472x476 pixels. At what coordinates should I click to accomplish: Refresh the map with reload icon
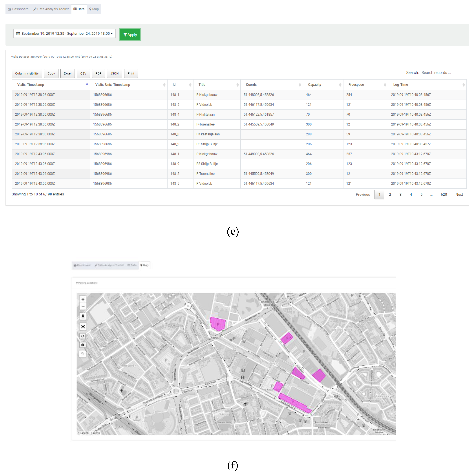[x=83, y=336]
